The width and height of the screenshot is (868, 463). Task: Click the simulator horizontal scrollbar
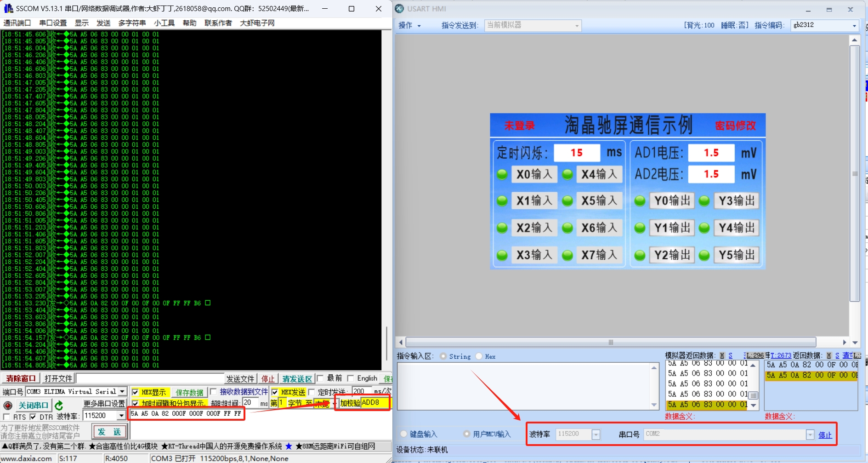(x=611, y=342)
